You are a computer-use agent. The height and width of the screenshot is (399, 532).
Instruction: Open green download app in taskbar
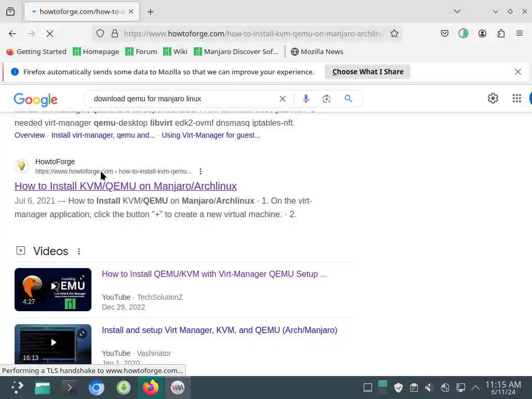click(124, 388)
